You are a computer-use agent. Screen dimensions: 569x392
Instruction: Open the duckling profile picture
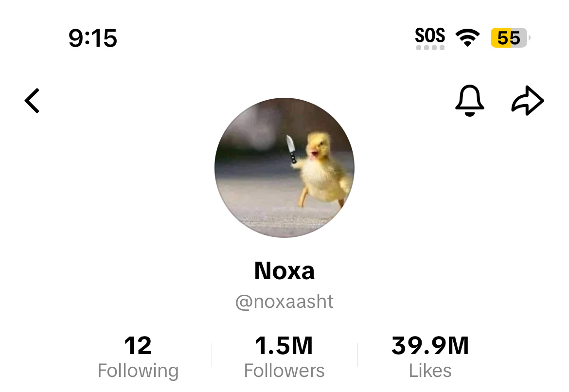pos(284,167)
